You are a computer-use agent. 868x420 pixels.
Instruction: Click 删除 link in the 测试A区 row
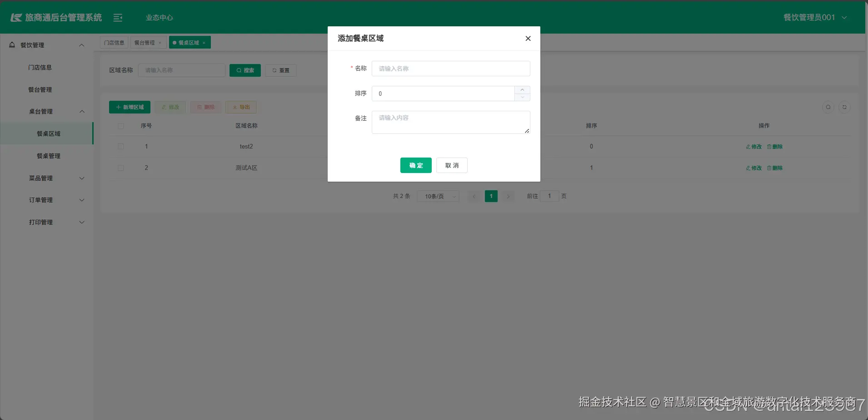coord(775,168)
